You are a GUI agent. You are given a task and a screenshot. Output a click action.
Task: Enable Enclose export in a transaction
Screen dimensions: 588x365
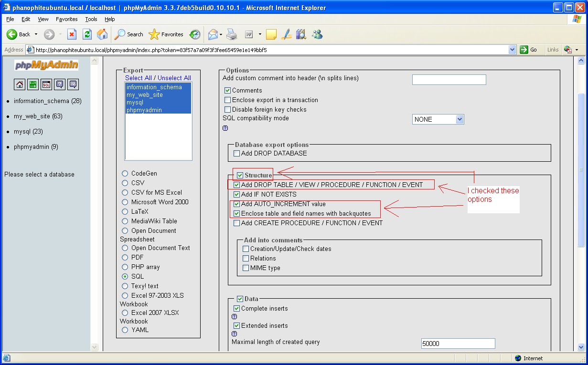click(228, 100)
